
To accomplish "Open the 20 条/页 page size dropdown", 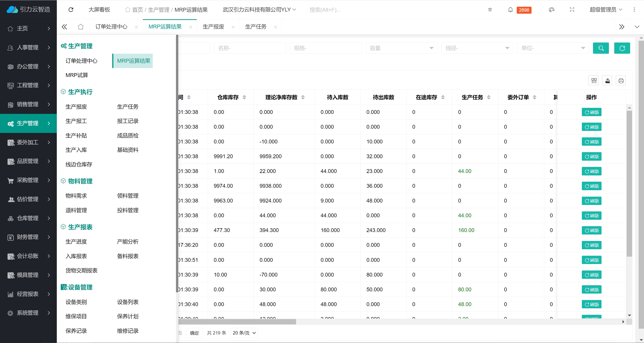I will [x=244, y=333].
